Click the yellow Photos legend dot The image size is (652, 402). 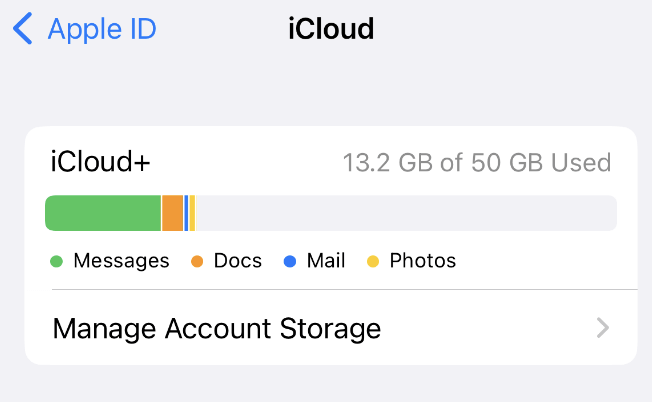(x=373, y=261)
